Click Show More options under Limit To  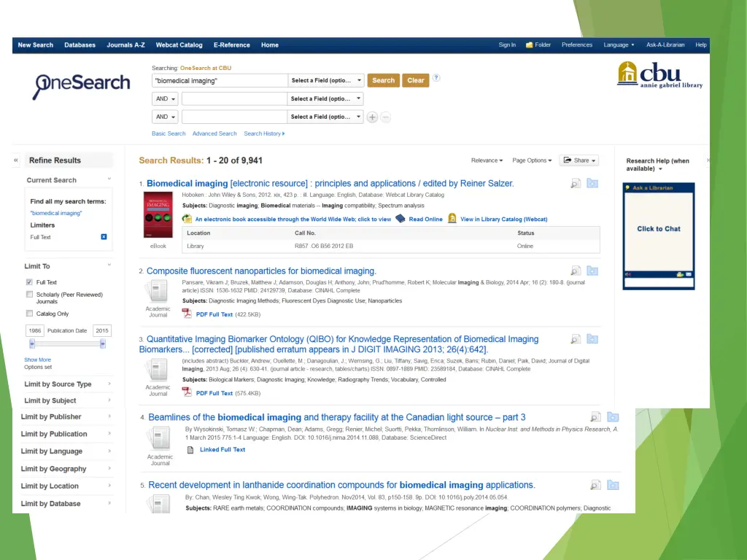(x=38, y=359)
